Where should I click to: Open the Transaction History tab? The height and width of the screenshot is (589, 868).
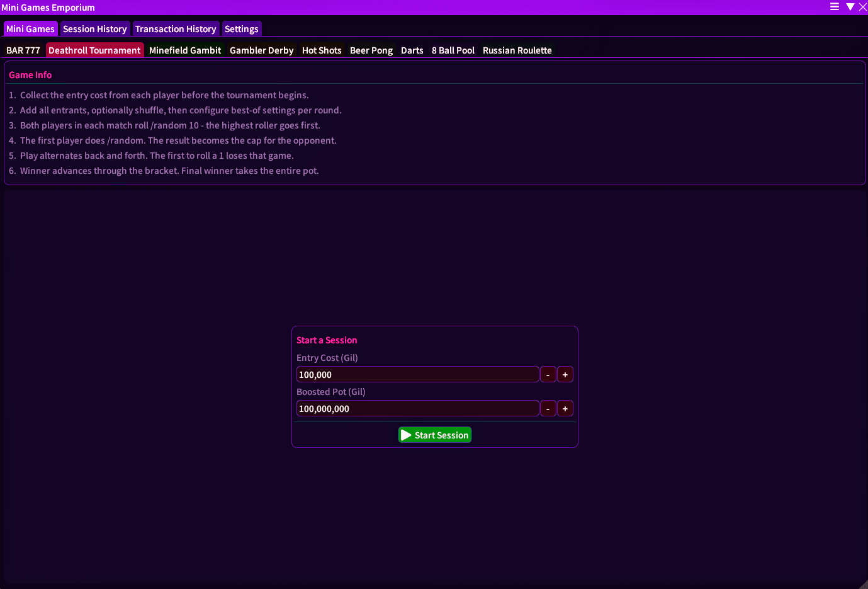point(176,29)
